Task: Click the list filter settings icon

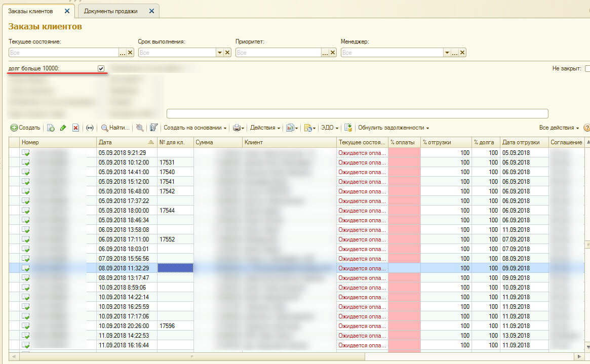Action: [x=154, y=128]
